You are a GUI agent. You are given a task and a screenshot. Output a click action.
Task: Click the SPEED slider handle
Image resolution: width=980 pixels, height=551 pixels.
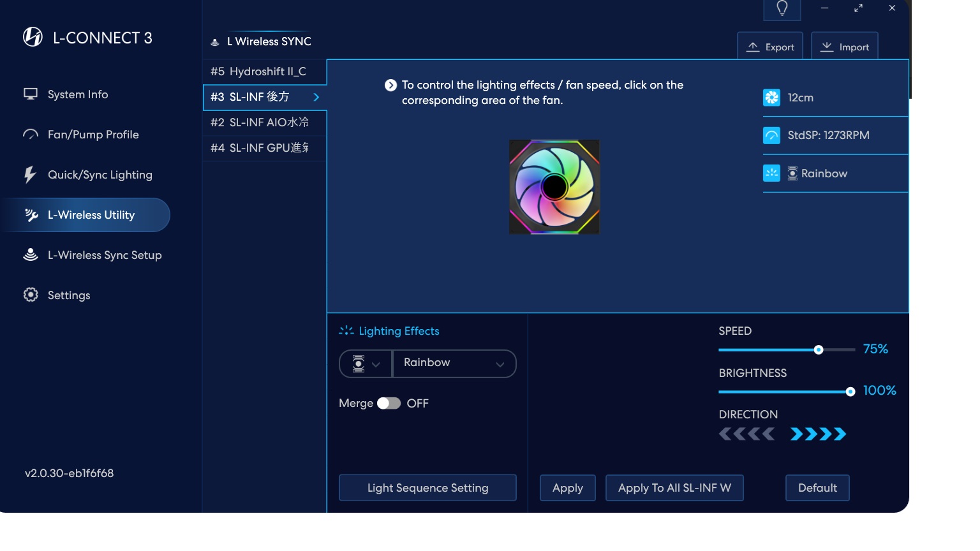point(819,349)
